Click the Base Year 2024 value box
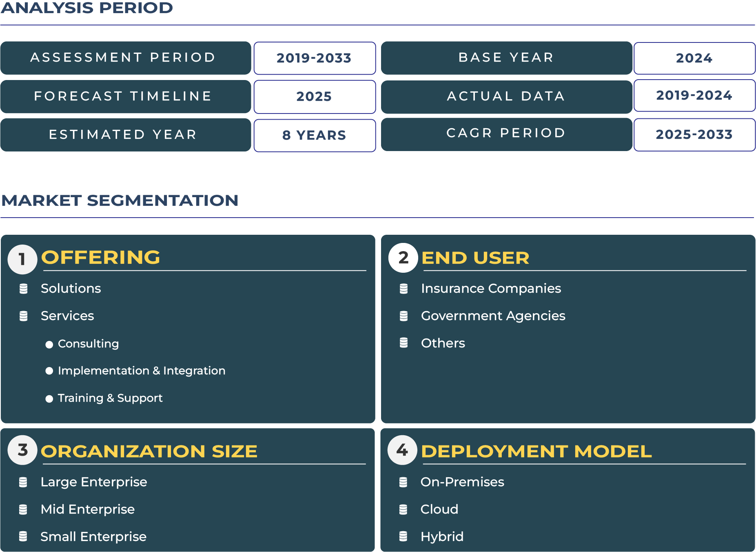This screenshot has width=756, height=552. point(694,58)
